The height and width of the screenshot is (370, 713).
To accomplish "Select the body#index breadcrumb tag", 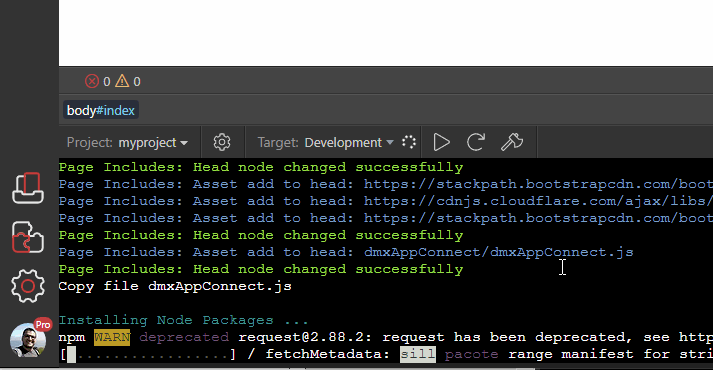I will 100,110.
